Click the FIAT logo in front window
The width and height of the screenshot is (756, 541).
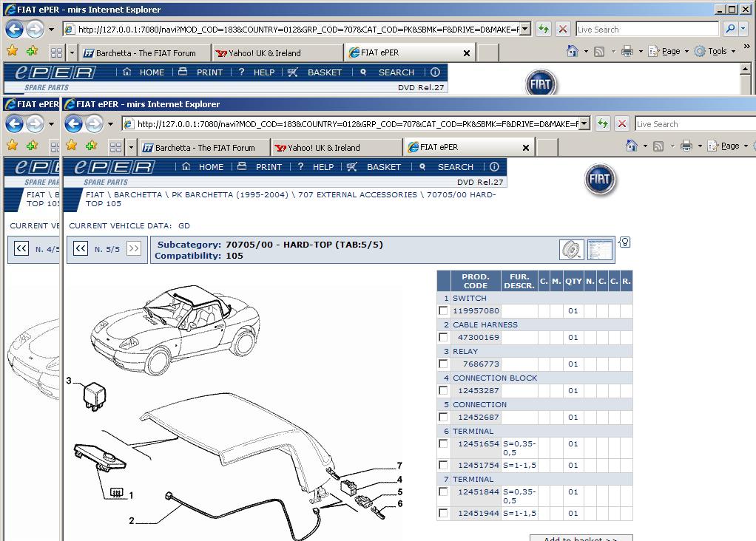pos(600,179)
